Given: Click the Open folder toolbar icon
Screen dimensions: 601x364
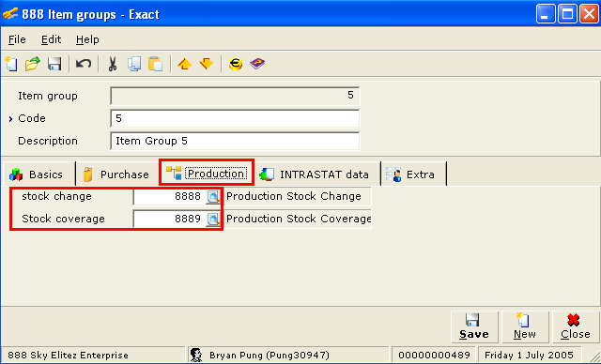Looking at the screenshot, I should coord(33,64).
